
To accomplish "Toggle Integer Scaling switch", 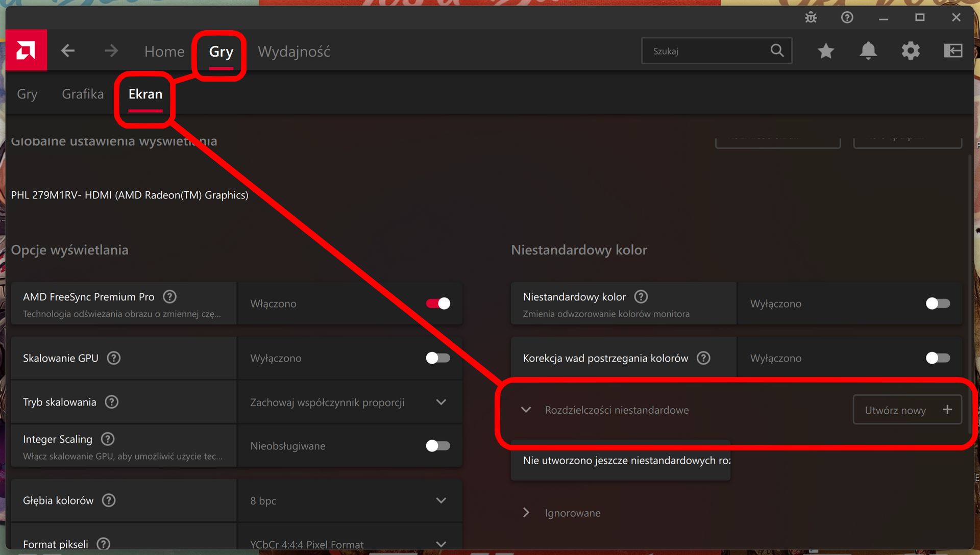I will (x=438, y=446).
